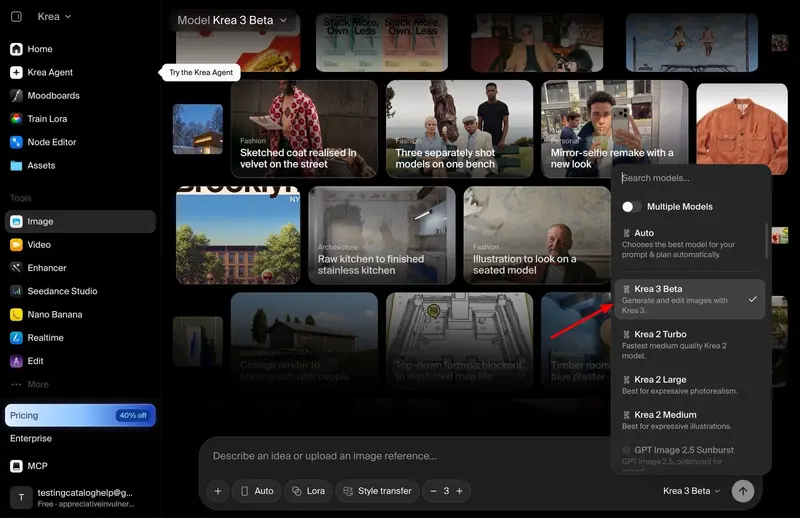800x518 pixels.
Task: Click the MCP icon in the sidebar
Action: [16, 466]
